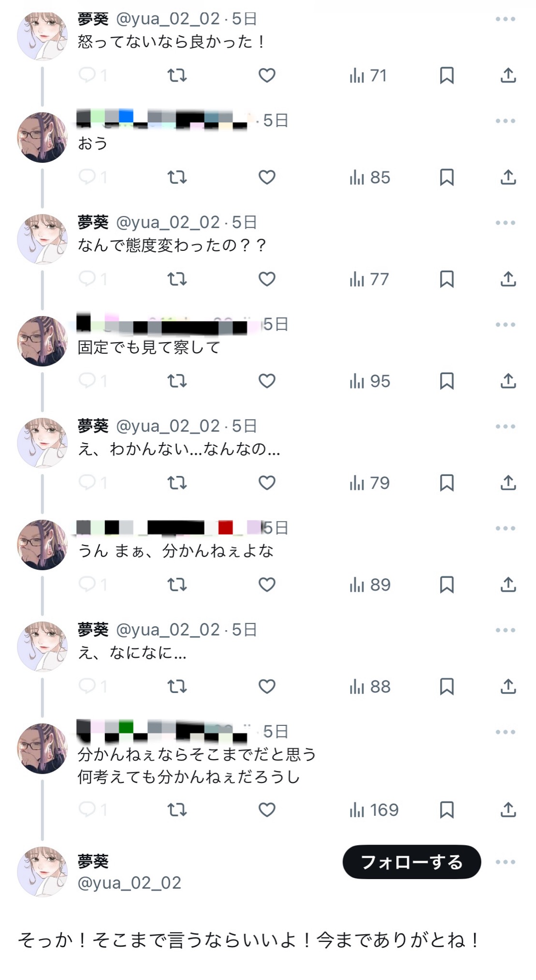The image size is (536, 980).
Task: Open @yua_02_02 handle below main tweet author
Action: click(130, 883)
